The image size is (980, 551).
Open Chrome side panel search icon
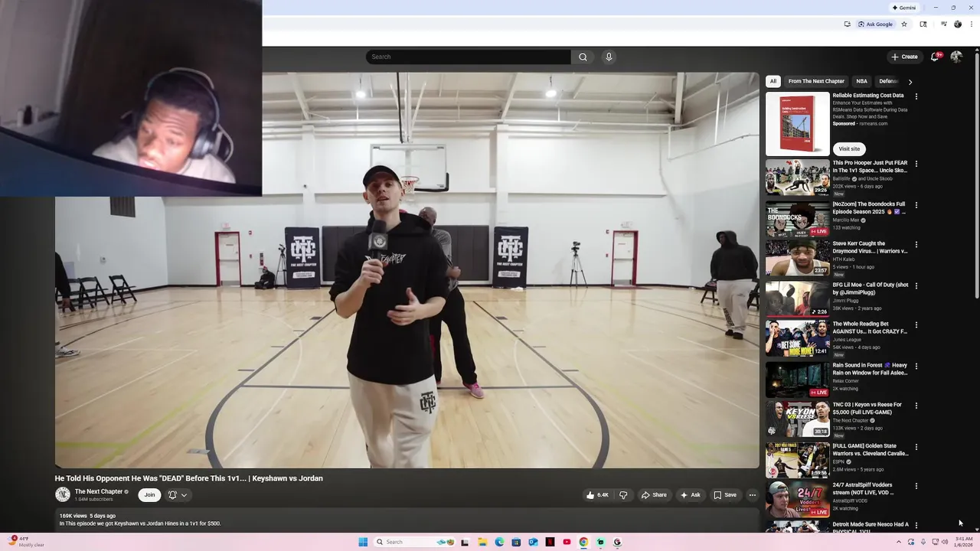pyautogui.click(x=923, y=24)
